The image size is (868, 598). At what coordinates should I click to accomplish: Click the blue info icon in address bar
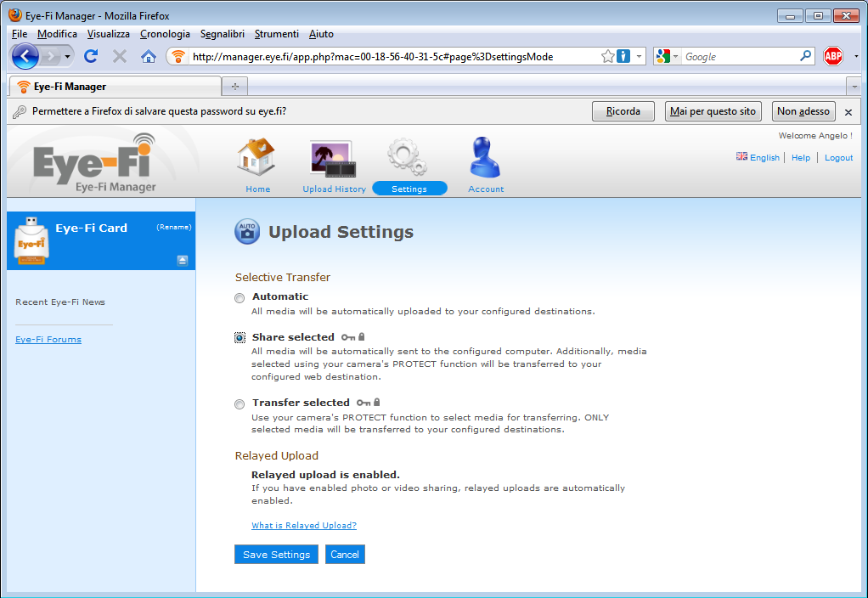623,56
